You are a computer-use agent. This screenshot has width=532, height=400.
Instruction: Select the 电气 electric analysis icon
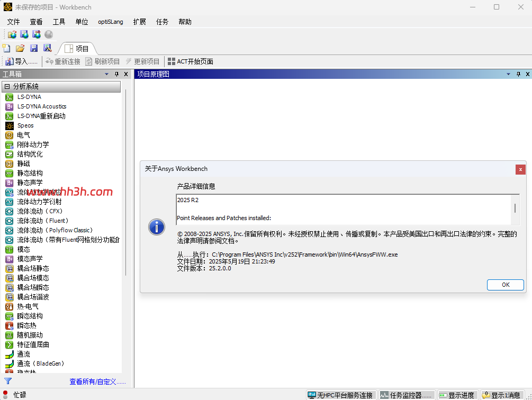point(10,135)
